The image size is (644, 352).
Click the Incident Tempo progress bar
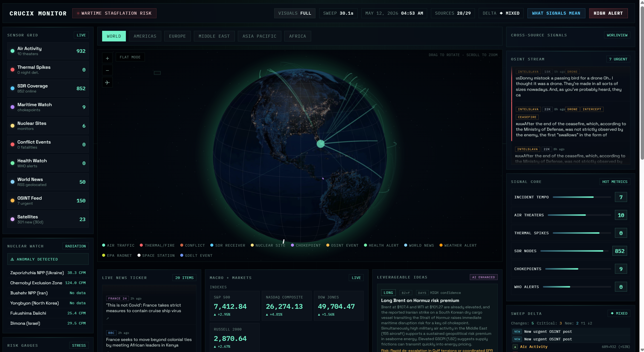(582, 197)
